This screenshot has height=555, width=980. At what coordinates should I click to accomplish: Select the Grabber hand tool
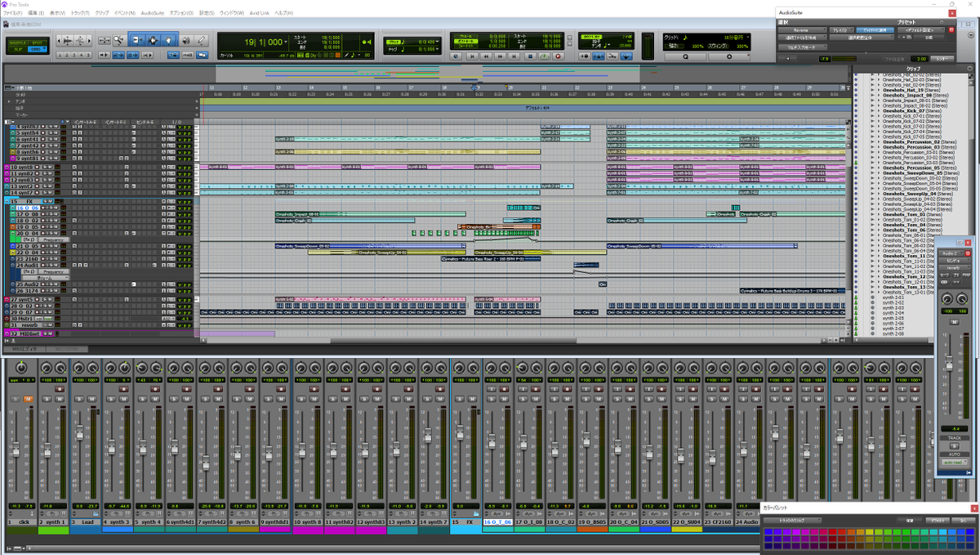pyautogui.click(x=169, y=40)
